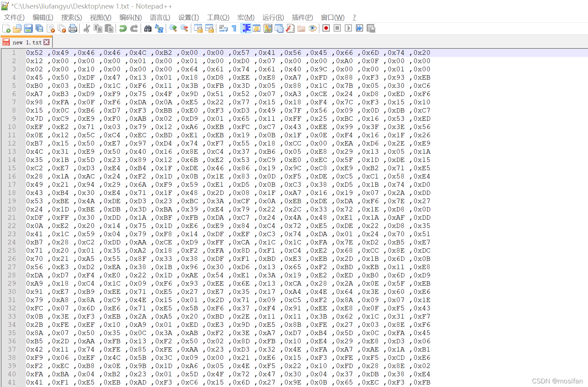Play back the recorded macro
Image resolution: width=588 pixels, height=387 pixels.
(348, 28)
